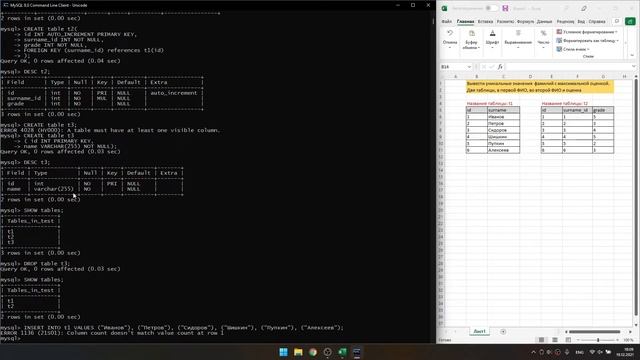This screenshot has width=640, height=360.
Task: Expand the formula bar chevron
Action: click(x=633, y=67)
